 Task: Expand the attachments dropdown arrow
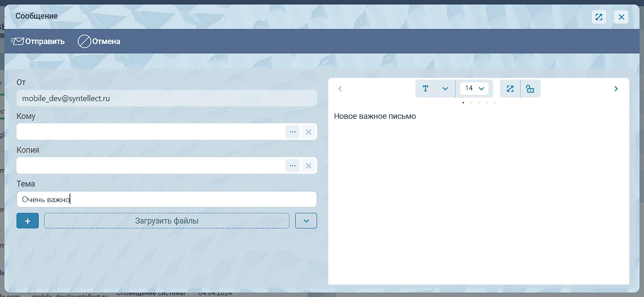pos(306,221)
